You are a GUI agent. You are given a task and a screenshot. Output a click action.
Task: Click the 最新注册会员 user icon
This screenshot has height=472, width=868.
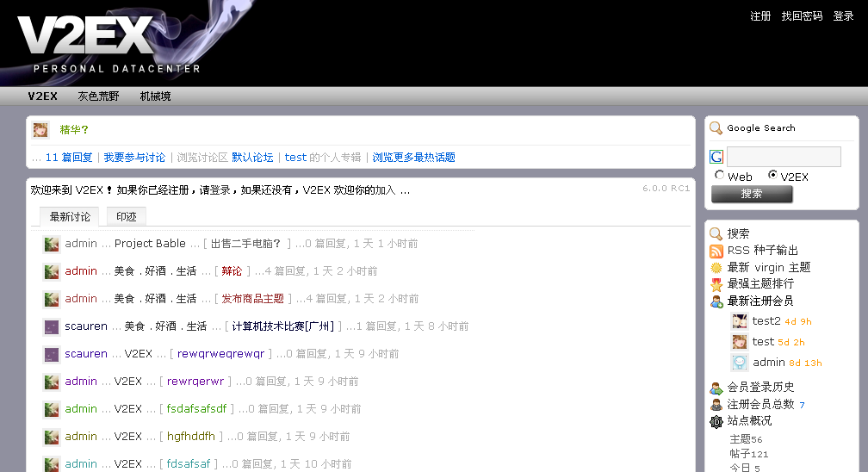[716, 302]
